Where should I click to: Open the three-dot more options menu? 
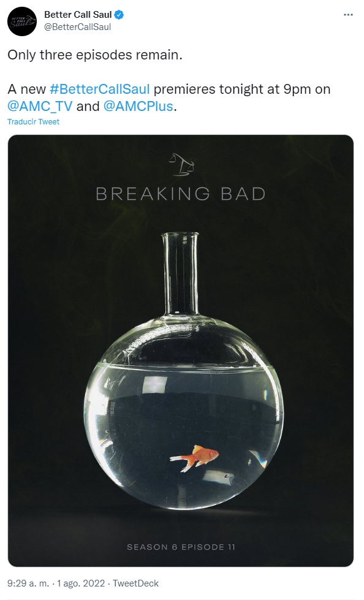[348, 15]
